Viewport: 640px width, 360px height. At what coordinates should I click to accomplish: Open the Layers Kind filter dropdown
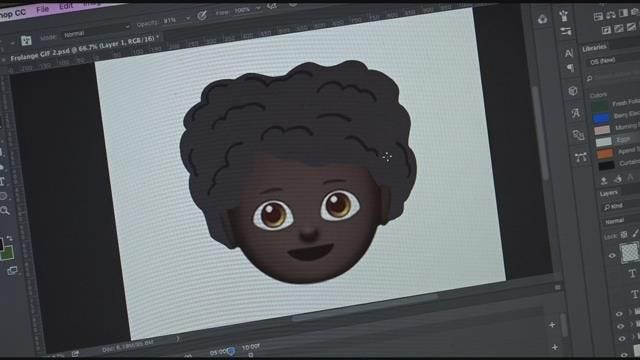tap(620, 207)
